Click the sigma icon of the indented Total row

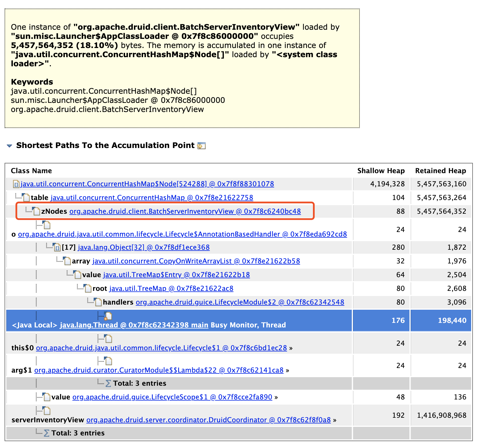(x=108, y=383)
